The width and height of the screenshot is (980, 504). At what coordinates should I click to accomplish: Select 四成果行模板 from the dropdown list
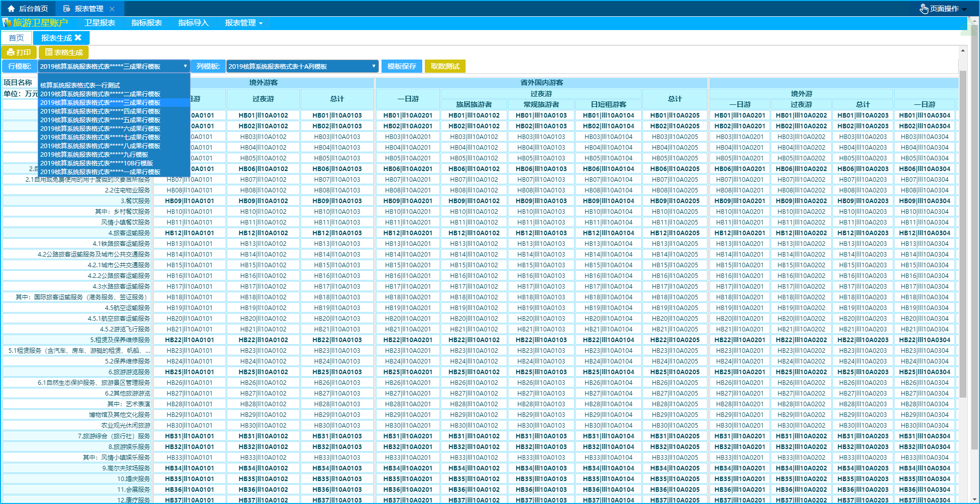pyautogui.click(x=100, y=111)
